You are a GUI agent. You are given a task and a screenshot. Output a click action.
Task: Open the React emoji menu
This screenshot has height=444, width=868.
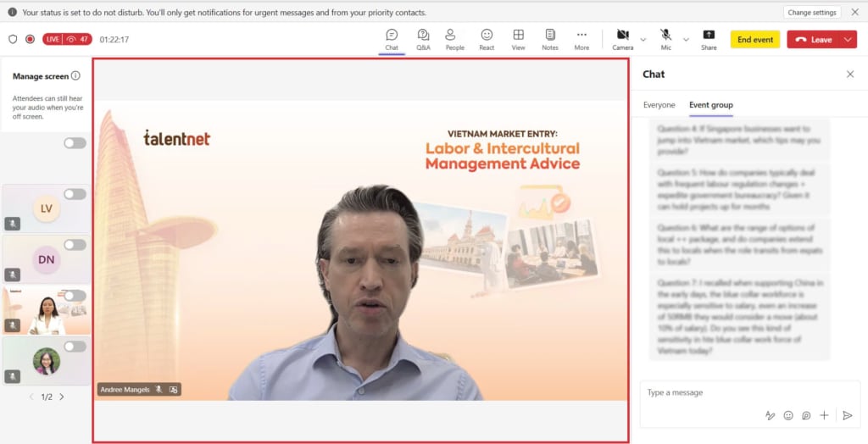pos(487,39)
